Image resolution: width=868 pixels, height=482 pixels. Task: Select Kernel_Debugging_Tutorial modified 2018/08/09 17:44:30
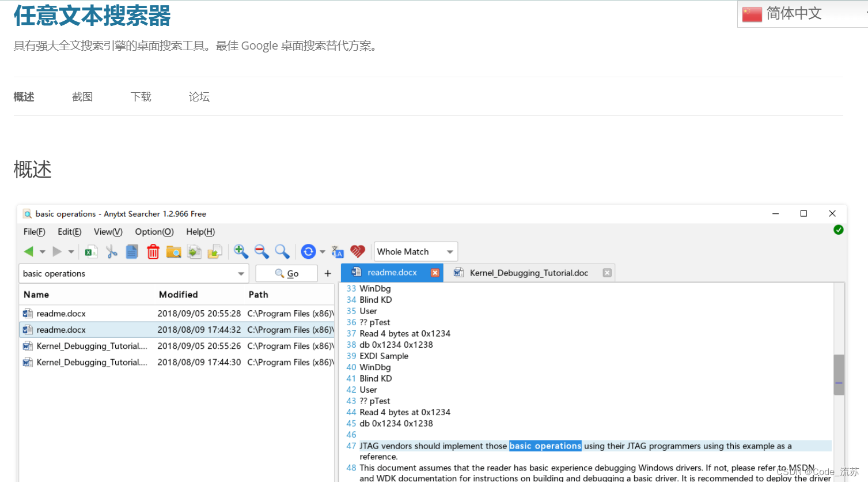(x=177, y=362)
